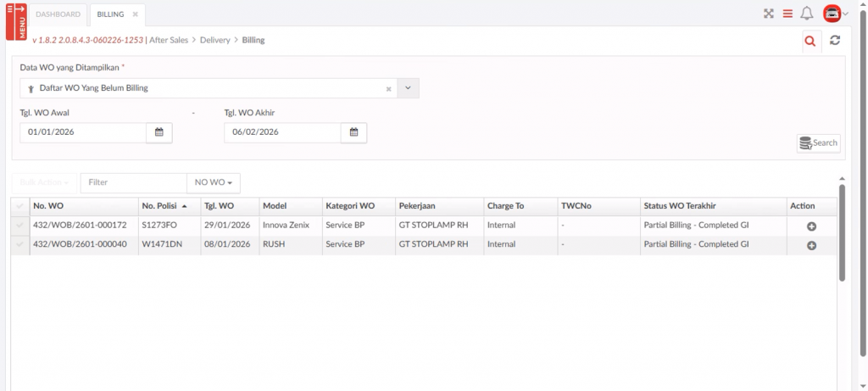
Task: Click the Filter text field
Action: (x=133, y=182)
